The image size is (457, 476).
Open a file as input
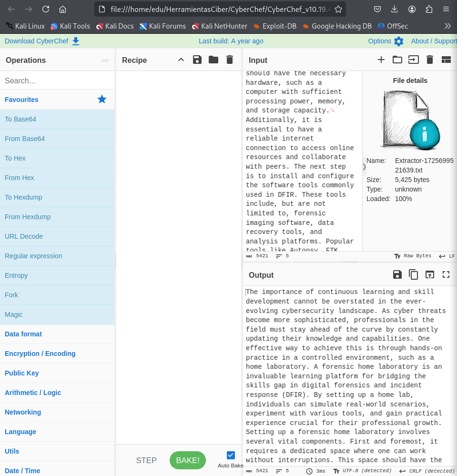413,60
